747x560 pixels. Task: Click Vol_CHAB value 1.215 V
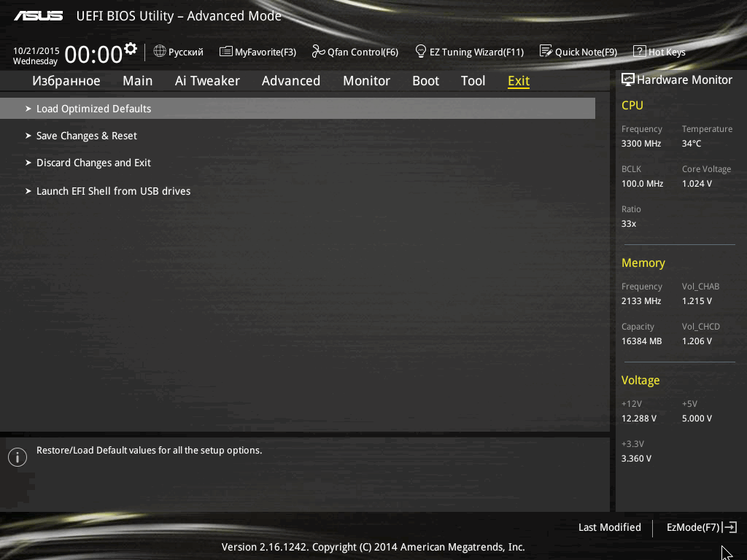coord(697,301)
